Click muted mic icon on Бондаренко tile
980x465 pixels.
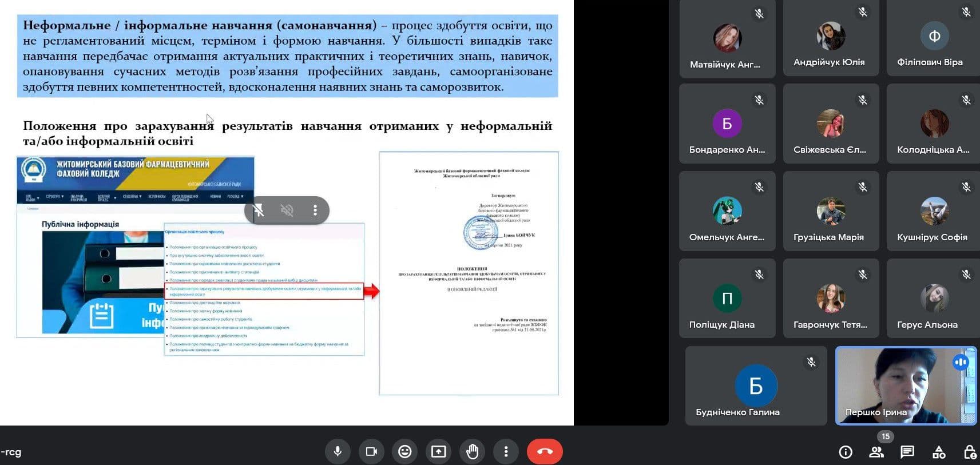pyautogui.click(x=759, y=100)
